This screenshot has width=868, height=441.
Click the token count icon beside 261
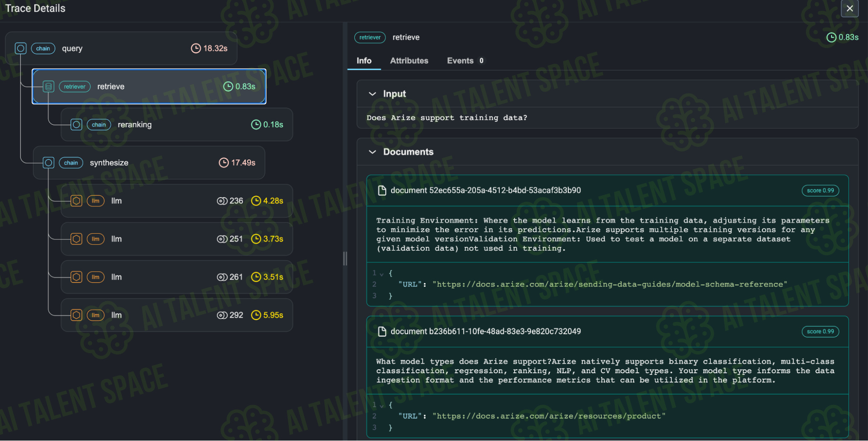(x=222, y=277)
